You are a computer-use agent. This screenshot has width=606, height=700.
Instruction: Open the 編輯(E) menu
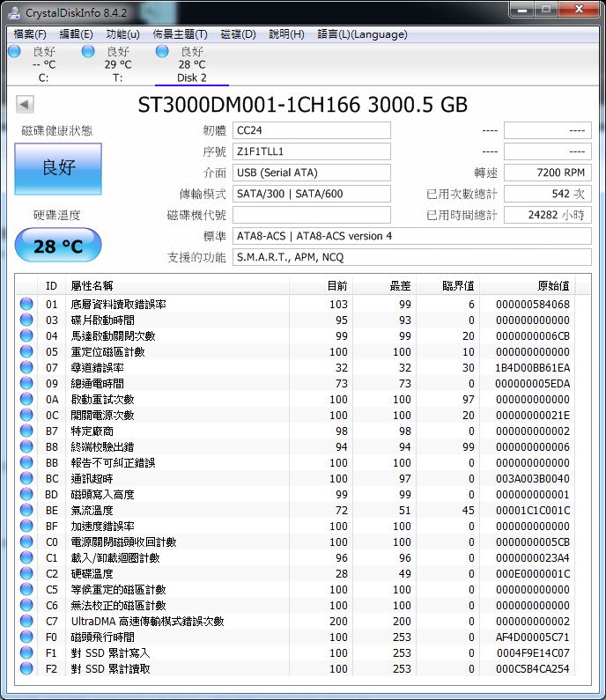click(77, 34)
